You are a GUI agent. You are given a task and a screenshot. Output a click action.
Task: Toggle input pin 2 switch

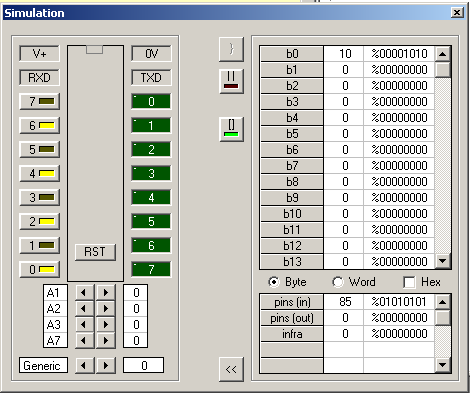pos(40,221)
